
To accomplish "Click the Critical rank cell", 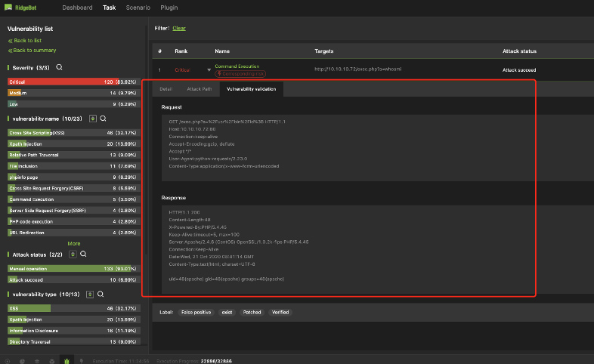I will 182,70.
